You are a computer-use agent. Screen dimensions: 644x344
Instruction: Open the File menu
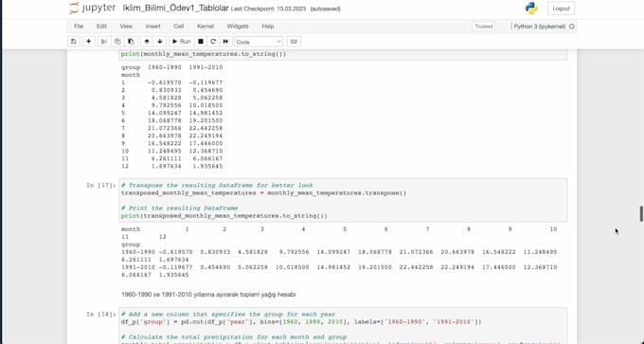pos(79,27)
